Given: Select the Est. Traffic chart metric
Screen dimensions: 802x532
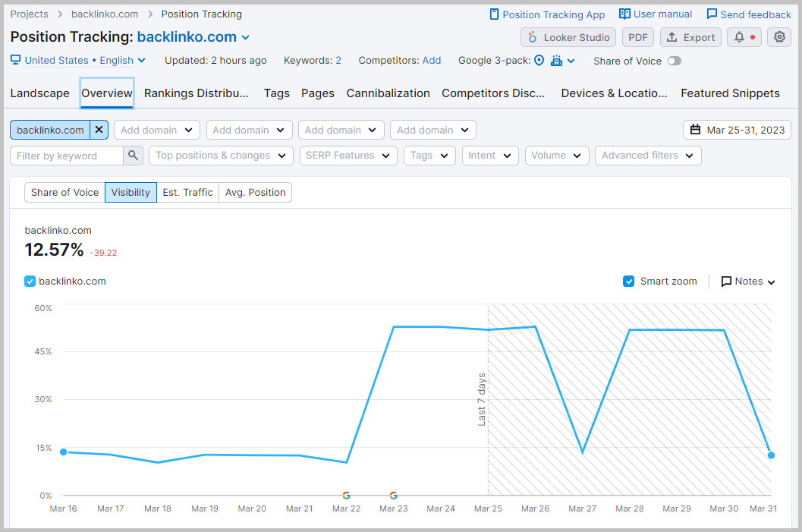Looking at the screenshot, I should 187,192.
